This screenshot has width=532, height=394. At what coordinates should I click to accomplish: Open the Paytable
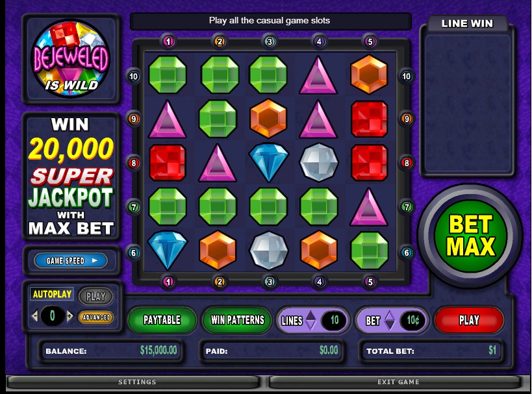(x=162, y=320)
